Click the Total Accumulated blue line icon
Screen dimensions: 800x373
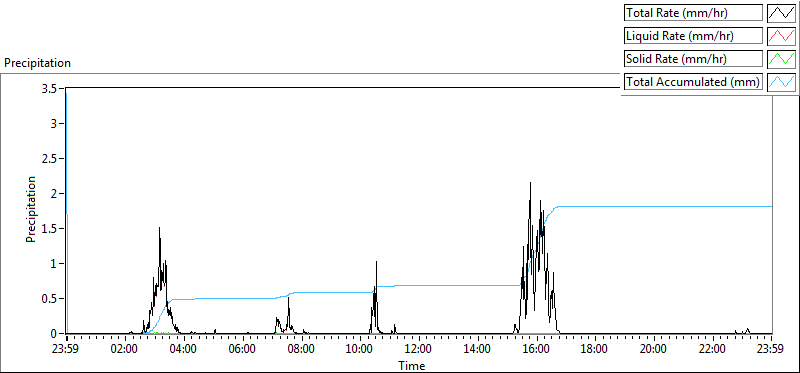781,82
